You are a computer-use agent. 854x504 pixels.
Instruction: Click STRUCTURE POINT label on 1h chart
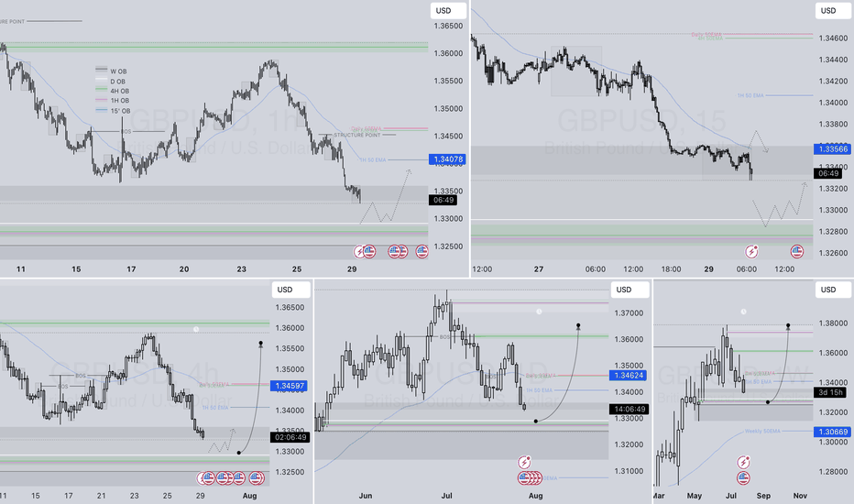point(357,135)
